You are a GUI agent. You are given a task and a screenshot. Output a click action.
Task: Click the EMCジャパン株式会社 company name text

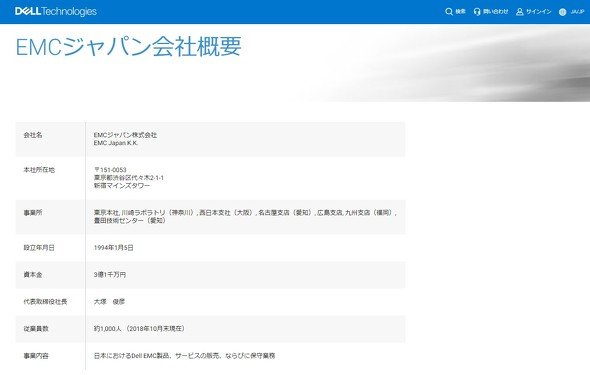click(125, 135)
